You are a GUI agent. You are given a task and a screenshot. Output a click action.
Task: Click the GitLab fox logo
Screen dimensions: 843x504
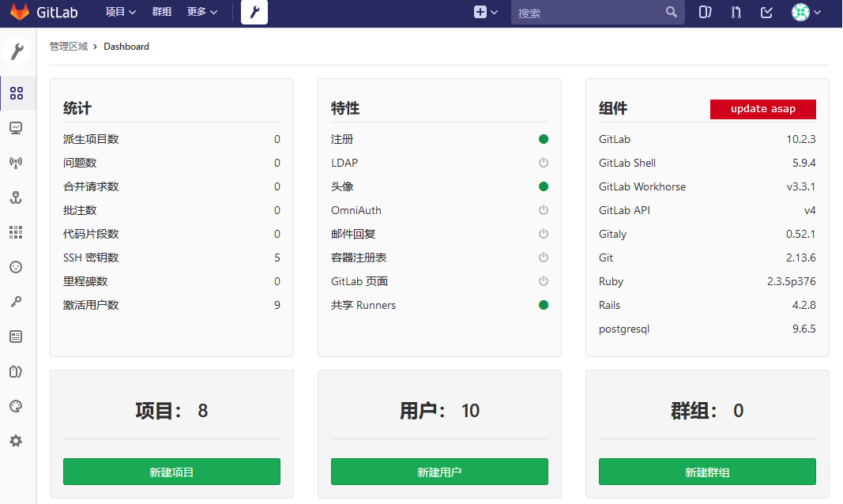[x=20, y=12]
